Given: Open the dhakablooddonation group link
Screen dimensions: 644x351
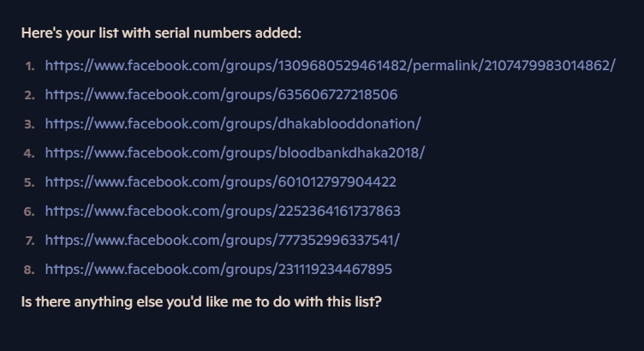Looking at the screenshot, I should pos(233,124).
